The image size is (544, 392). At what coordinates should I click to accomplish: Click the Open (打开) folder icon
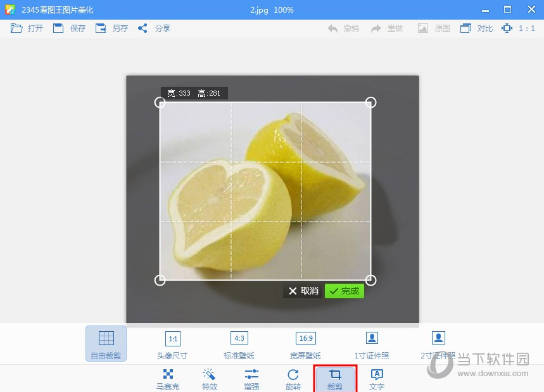(16, 28)
